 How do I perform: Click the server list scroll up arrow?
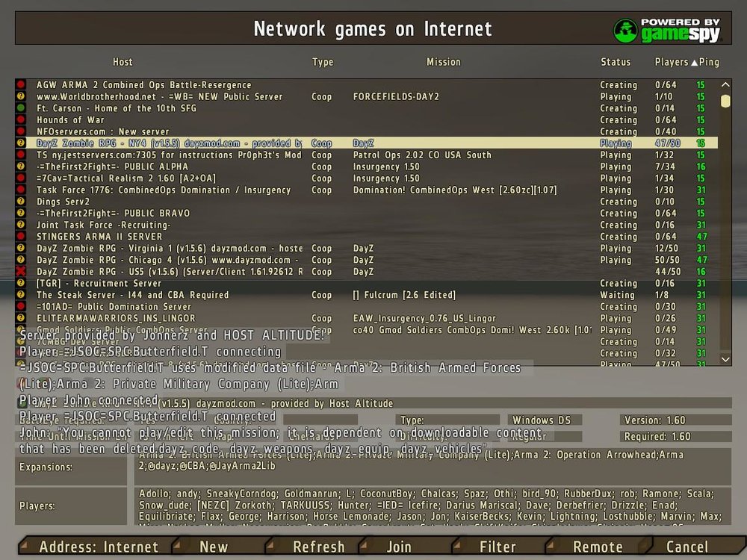(x=725, y=85)
